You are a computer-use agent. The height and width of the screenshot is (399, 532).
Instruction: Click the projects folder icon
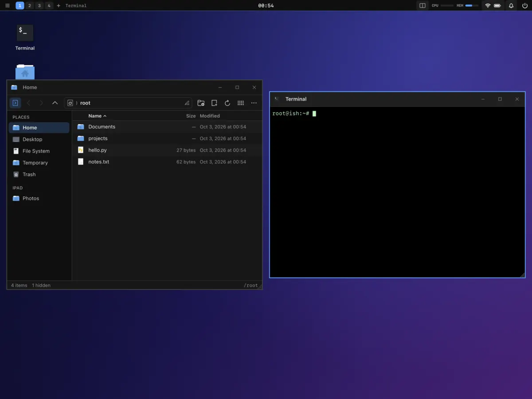coord(81,138)
